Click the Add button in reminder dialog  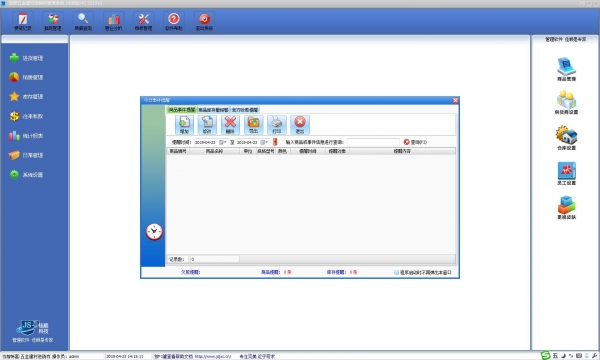coord(184,125)
